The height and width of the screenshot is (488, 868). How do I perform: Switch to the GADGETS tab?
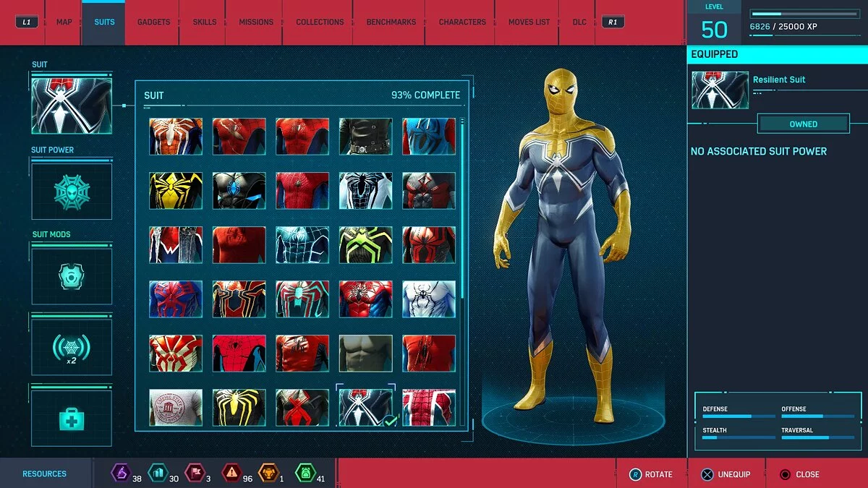[x=153, y=22]
